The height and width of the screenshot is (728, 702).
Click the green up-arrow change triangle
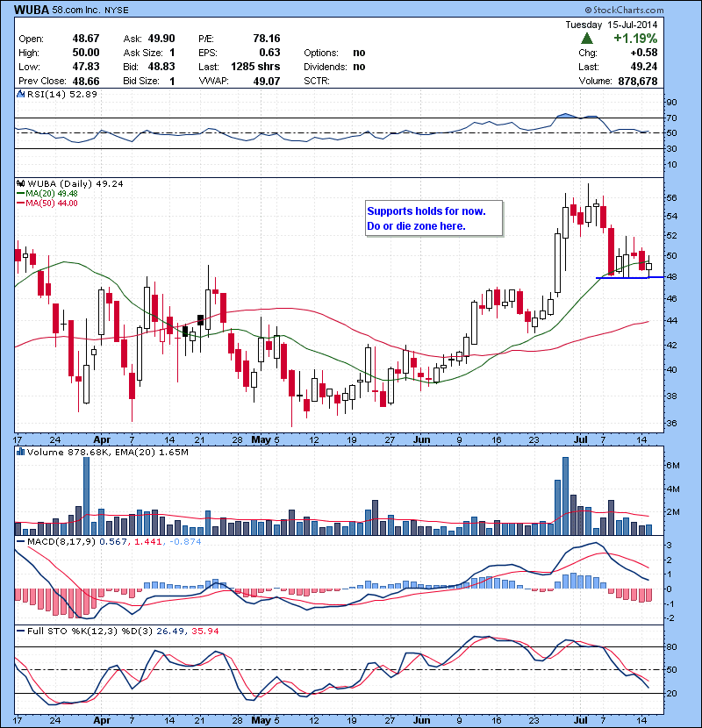(x=587, y=38)
